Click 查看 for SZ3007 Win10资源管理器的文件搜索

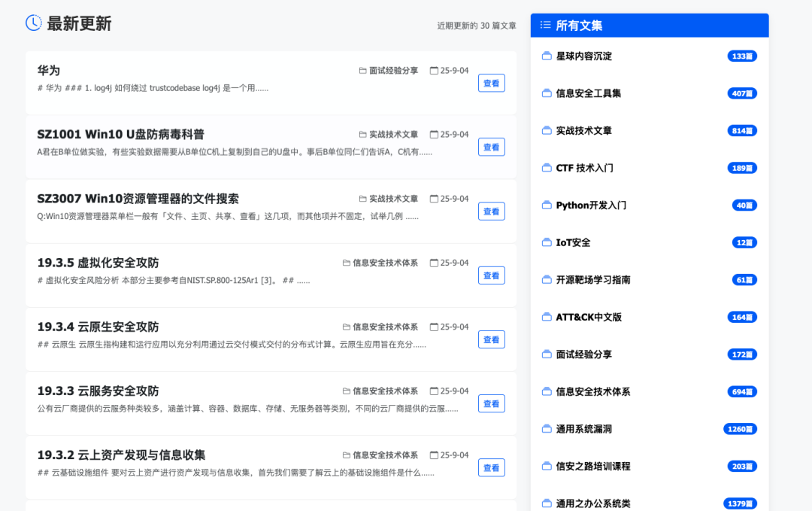point(492,211)
